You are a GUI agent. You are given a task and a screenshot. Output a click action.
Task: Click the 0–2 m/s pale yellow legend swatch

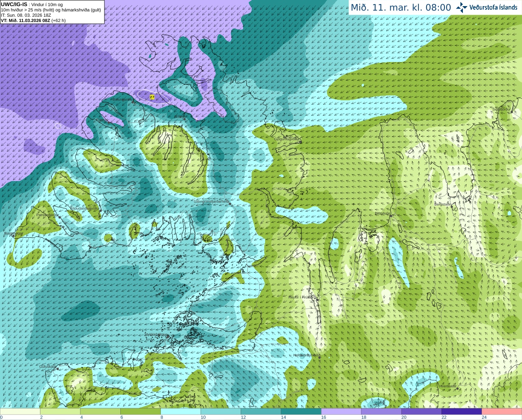(20, 411)
